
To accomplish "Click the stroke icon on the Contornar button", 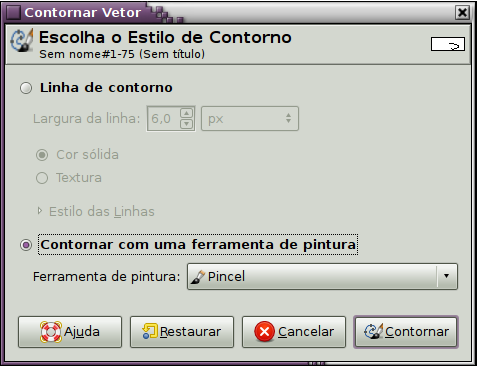I will point(373,331).
